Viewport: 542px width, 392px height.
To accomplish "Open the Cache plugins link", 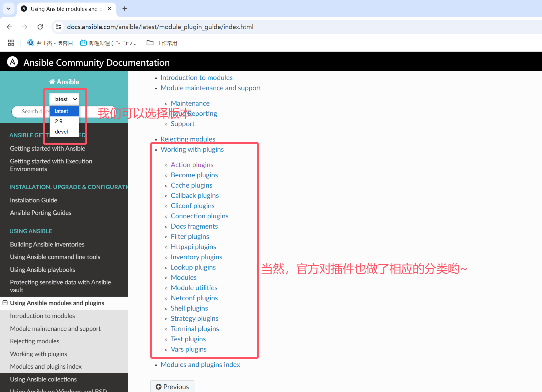I will (192, 185).
